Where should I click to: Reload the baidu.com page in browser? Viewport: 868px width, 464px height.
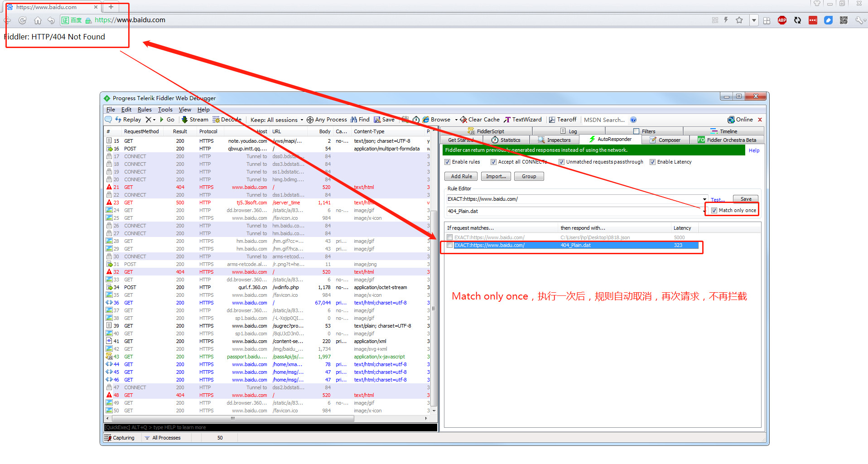[22, 20]
